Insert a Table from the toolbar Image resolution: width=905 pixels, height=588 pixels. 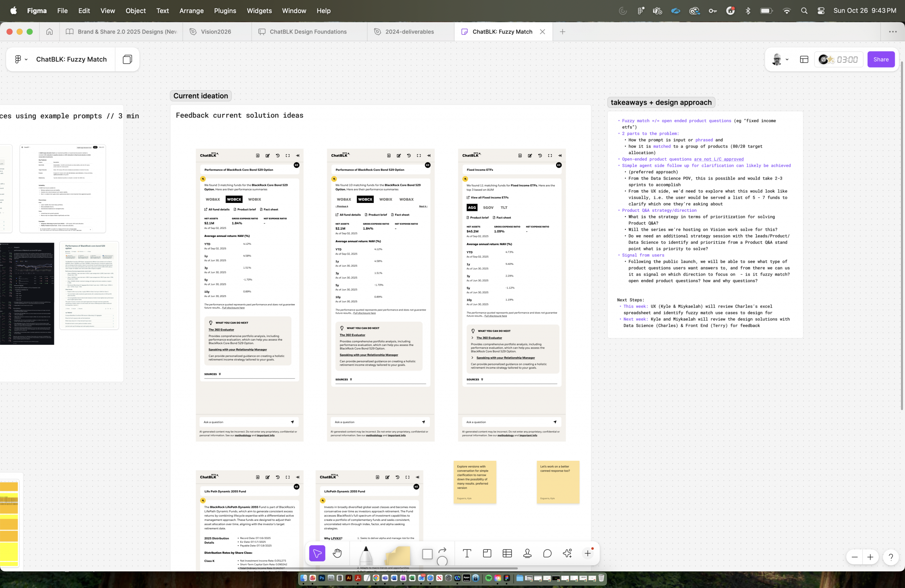click(x=507, y=553)
